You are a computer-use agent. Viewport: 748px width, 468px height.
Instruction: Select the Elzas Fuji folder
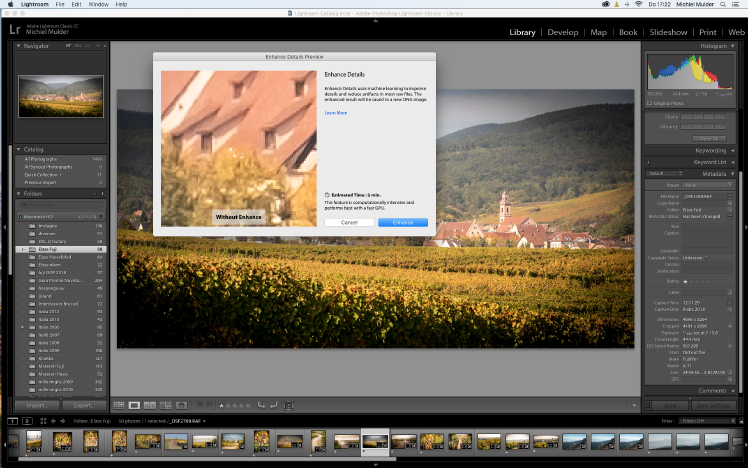tap(61, 249)
